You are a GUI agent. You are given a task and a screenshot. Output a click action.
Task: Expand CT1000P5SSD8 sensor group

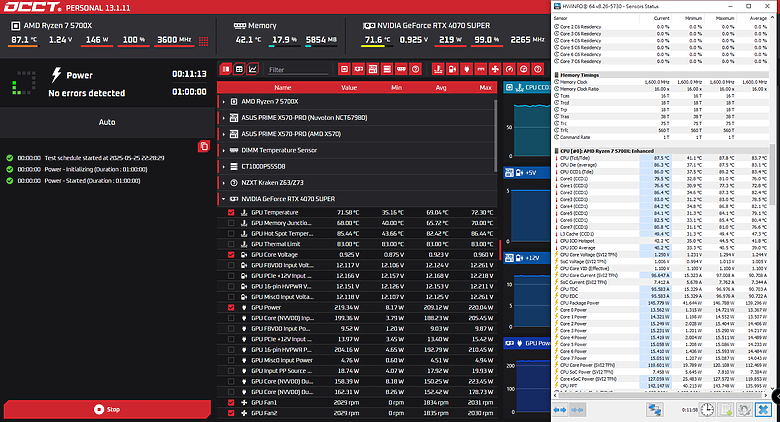(x=223, y=167)
